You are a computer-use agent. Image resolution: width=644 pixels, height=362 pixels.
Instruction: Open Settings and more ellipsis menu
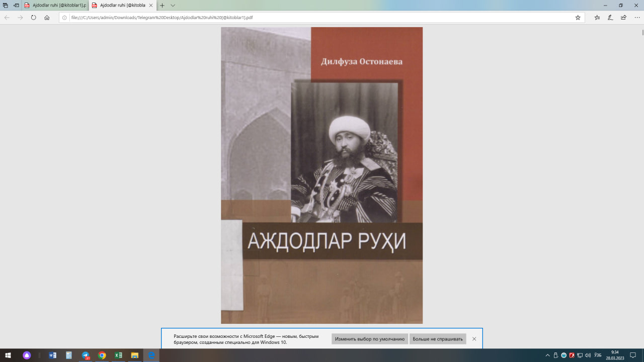(636, 18)
